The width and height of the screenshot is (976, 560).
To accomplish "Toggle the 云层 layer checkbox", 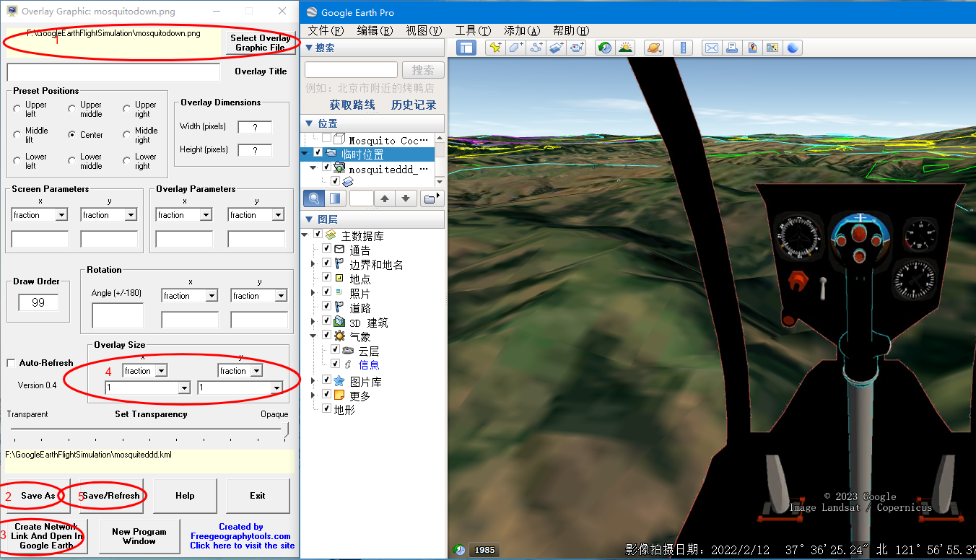I will pyautogui.click(x=335, y=350).
